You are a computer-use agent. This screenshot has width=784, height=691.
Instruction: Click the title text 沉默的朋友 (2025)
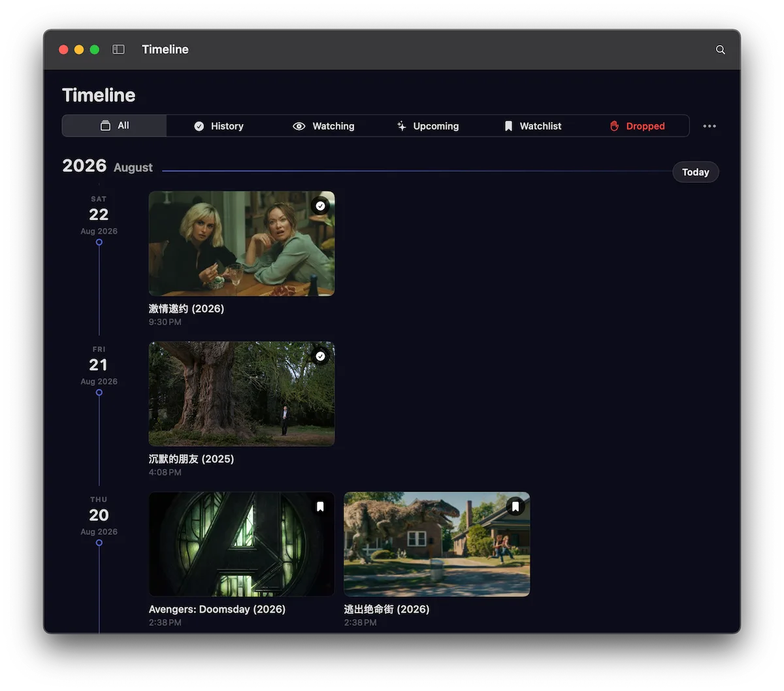pos(191,459)
